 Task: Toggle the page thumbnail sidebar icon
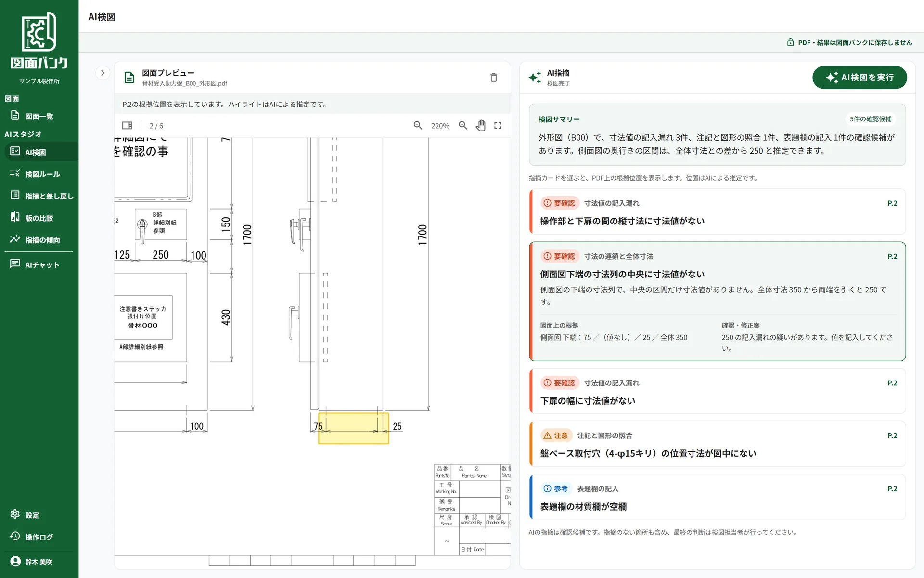tap(127, 126)
